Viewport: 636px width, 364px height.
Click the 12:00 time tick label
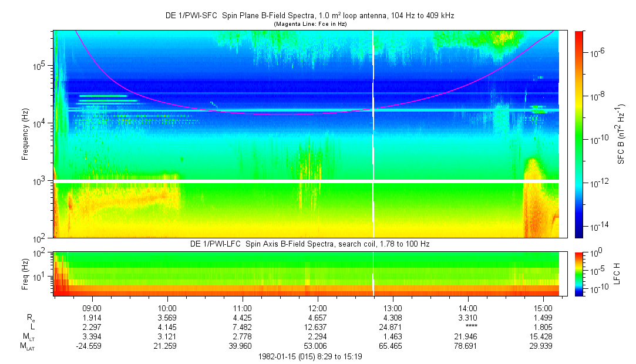click(x=318, y=308)
